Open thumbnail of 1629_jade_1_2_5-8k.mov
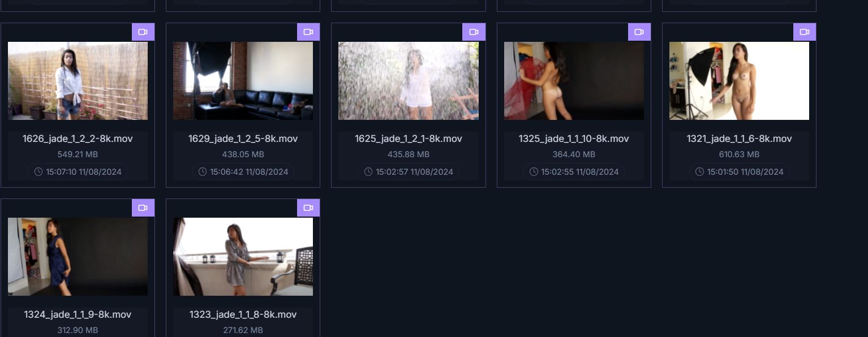The height and width of the screenshot is (337, 868). point(243,81)
